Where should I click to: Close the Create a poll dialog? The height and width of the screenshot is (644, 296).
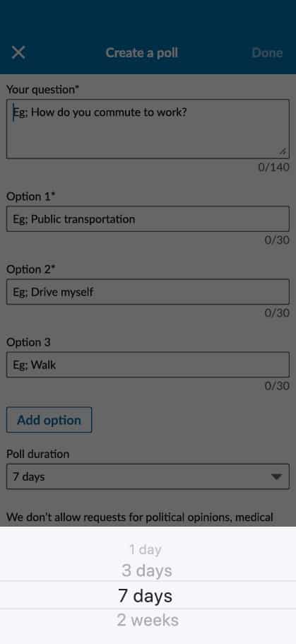(x=18, y=52)
